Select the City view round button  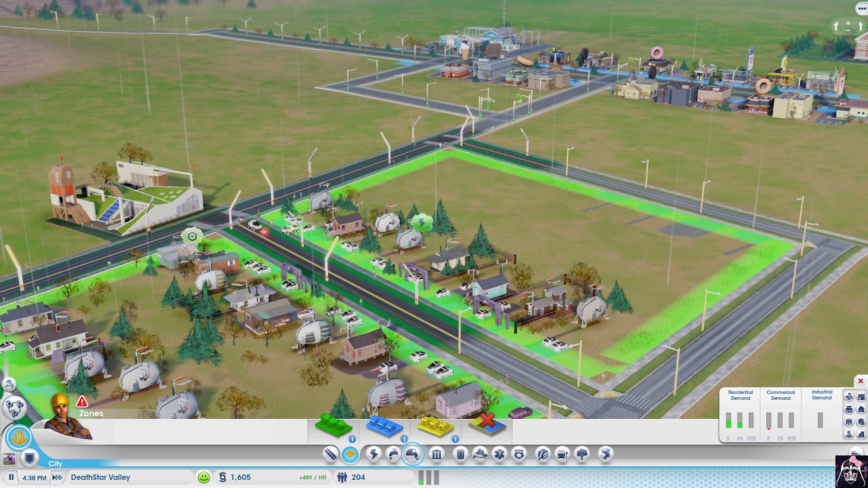coord(19,437)
